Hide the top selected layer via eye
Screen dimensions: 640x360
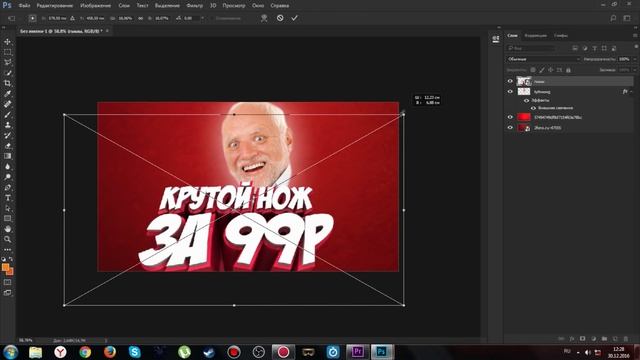510,81
